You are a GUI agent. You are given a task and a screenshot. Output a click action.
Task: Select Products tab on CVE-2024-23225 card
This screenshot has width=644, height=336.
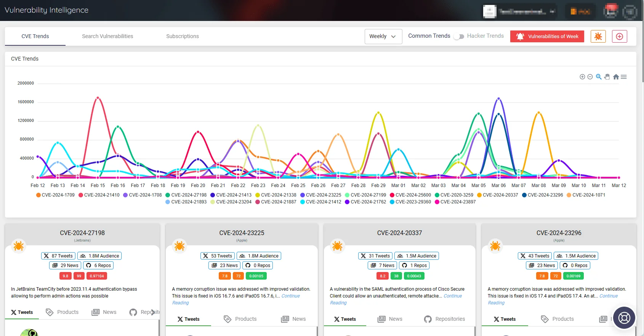coord(240,319)
